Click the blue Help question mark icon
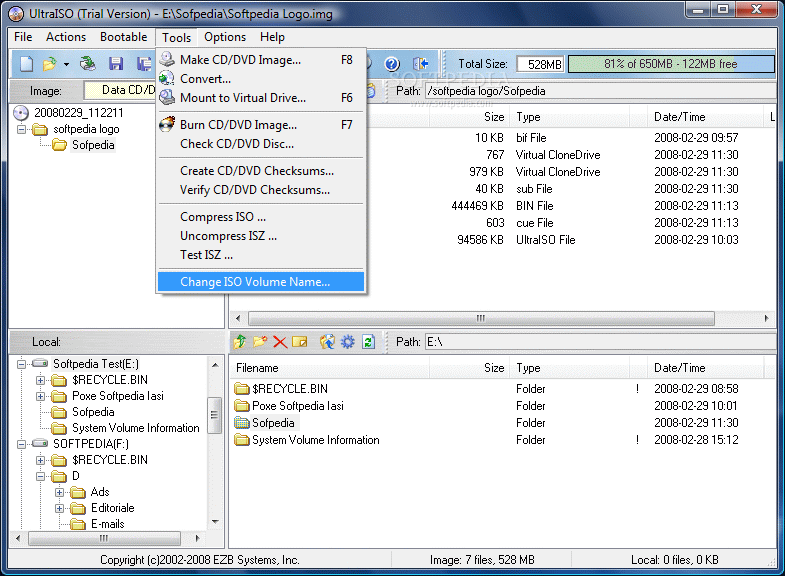Image resolution: width=785 pixels, height=576 pixels. tap(392, 64)
